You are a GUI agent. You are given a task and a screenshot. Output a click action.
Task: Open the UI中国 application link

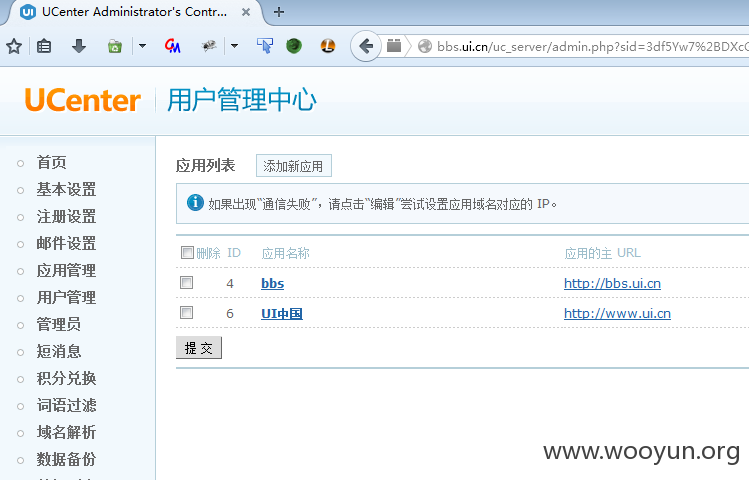282,313
